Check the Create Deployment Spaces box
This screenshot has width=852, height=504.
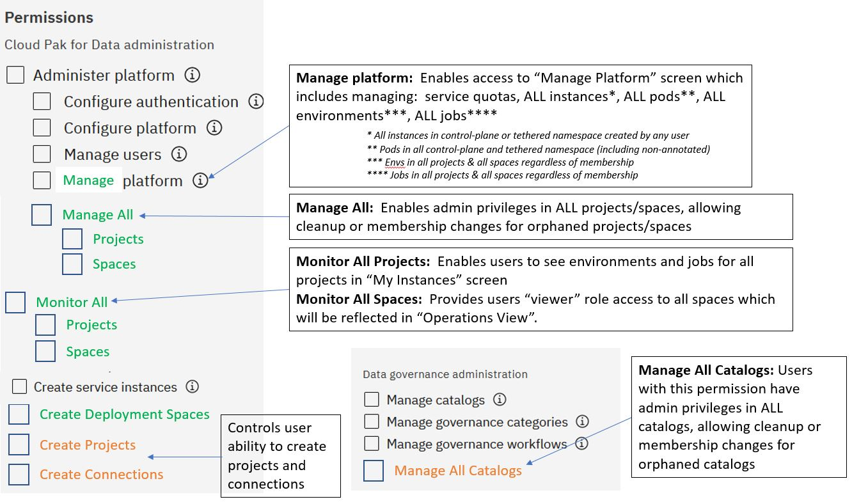(x=19, y=414)
